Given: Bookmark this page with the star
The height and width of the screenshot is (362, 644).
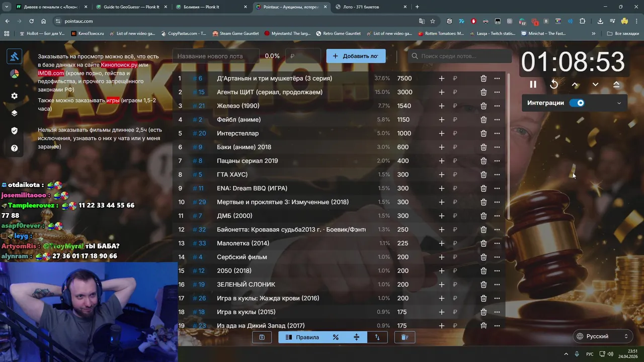Looking at the screenshot, I should 433,21.
